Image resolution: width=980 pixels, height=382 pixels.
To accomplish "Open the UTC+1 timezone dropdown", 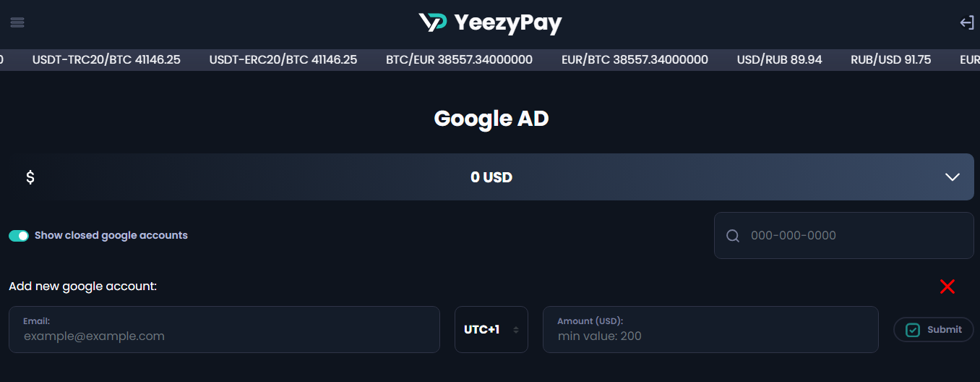I will (482, 330).
